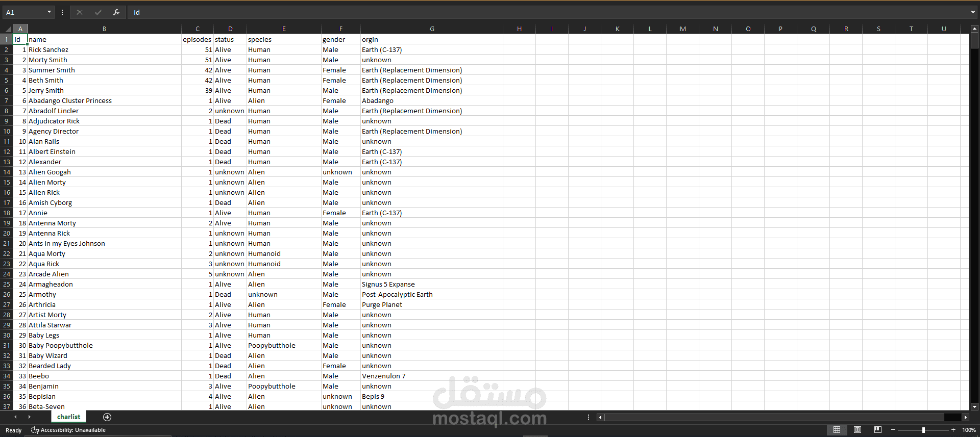980x437 pixels.
Task: Select the "Bepis 9" cell
Action: pos(432,396)
